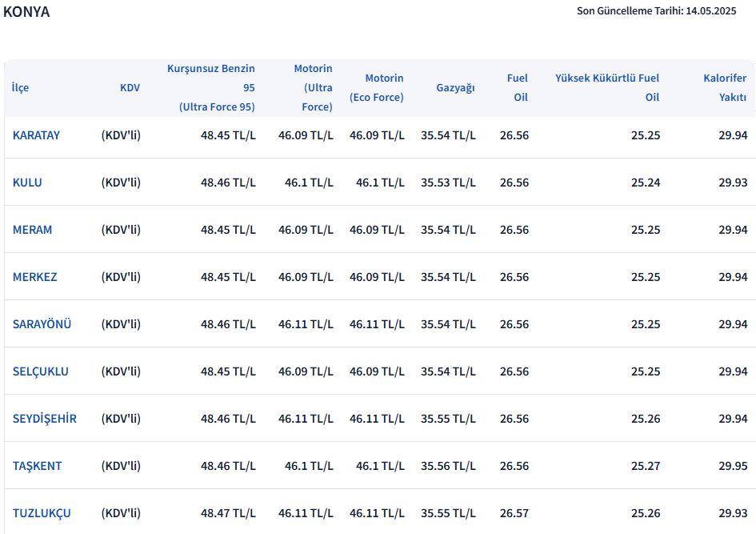Click the Yüksek Kükürtlü Fuel Oil header

point(607,88)
